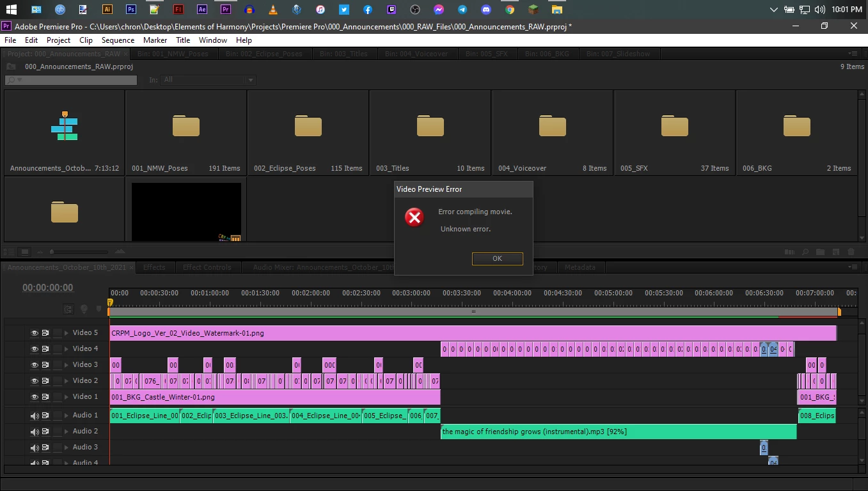Click OK in the Video Preview Error dialog

click(x=497, y=258)
